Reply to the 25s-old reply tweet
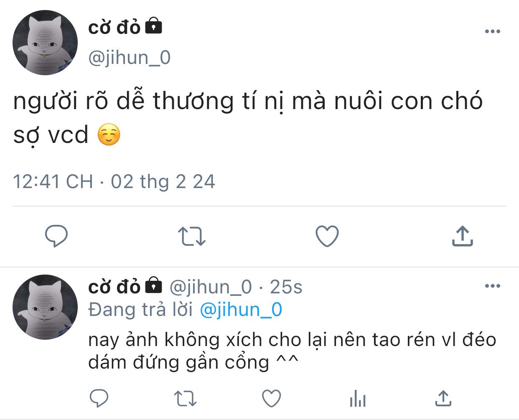 pos(99,398)
